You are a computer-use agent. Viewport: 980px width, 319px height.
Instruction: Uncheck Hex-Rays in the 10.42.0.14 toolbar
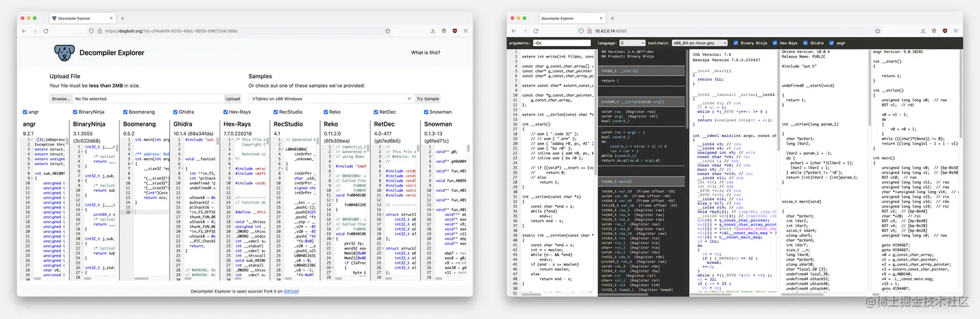775,43
